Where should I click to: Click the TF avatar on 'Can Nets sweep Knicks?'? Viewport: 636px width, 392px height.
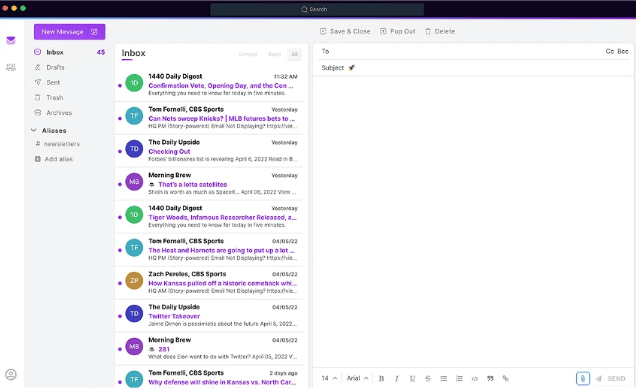pyautogui.click(x=134, y=116)
